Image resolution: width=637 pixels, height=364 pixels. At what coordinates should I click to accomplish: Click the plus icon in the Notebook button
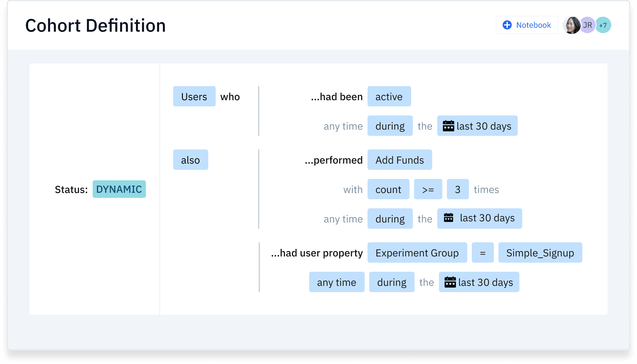coord(507,25)
